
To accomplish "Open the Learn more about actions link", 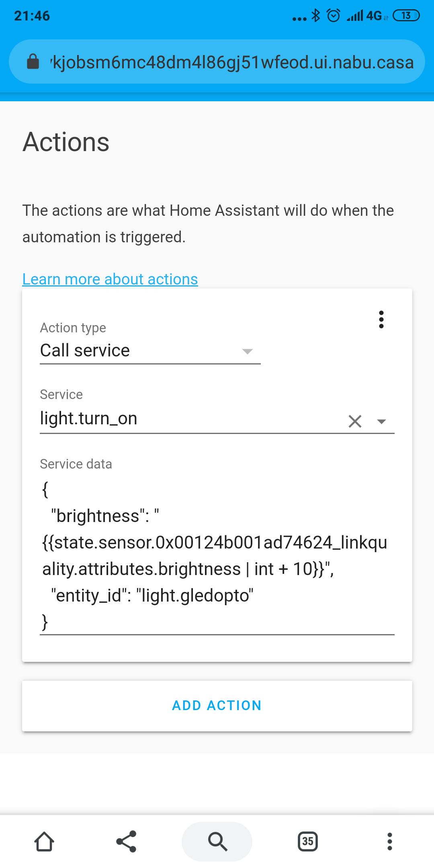I will pyautogui.click(x=110, y=279).
